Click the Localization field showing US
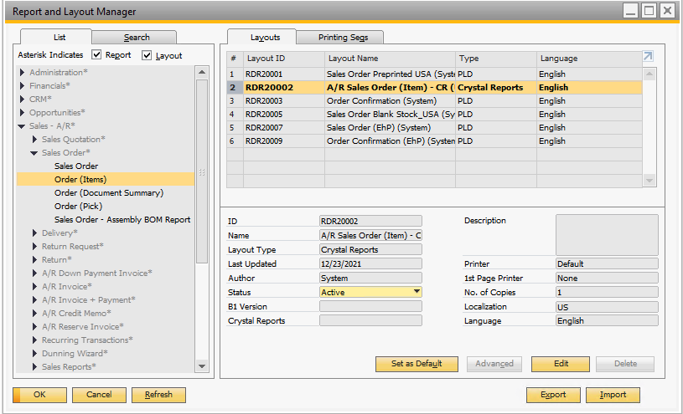Screen dimensions: 683x414 (607, 307)
